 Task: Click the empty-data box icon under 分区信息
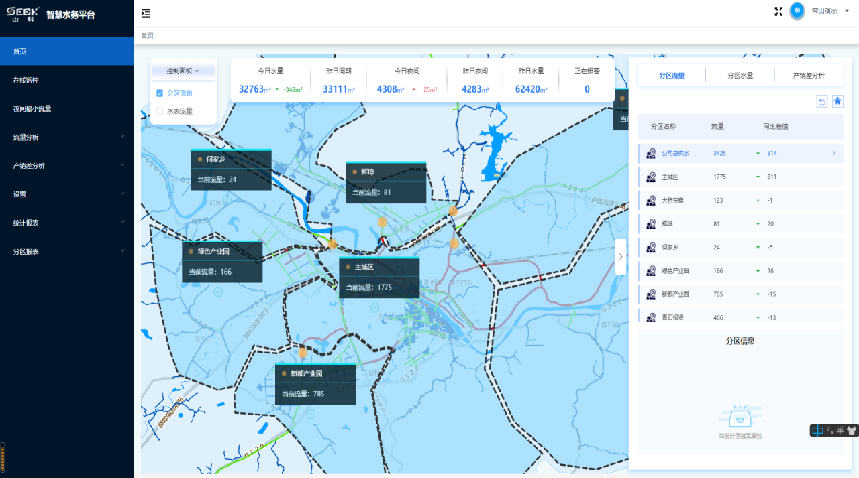click(x=739, y=418)
